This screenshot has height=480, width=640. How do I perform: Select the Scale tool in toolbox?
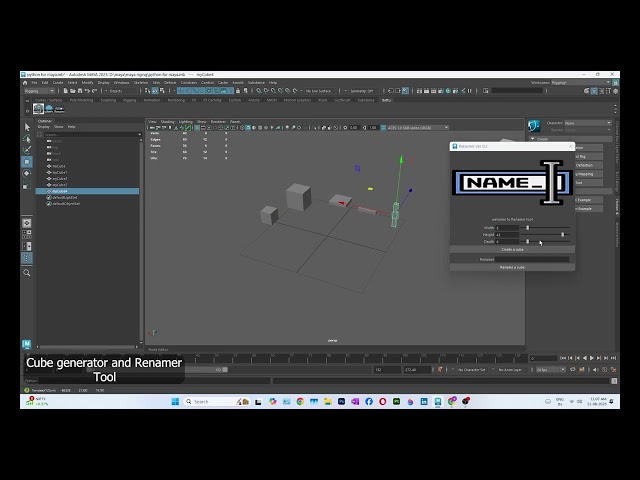(27, 186)
